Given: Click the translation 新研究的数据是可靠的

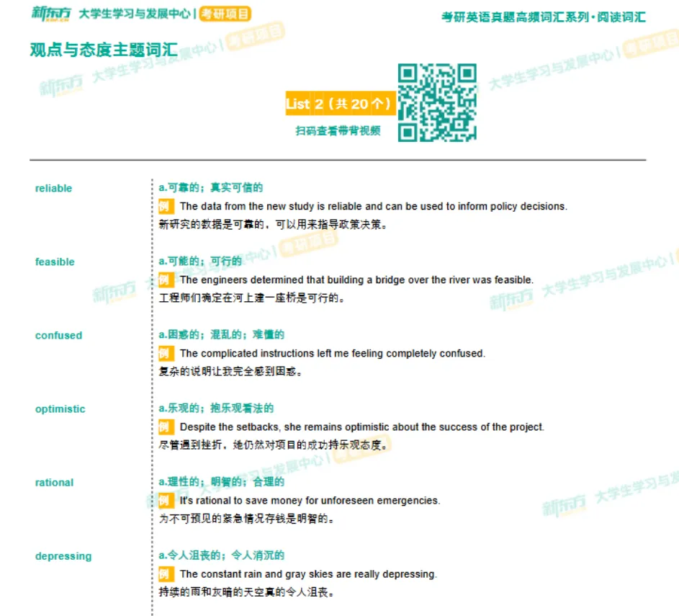Looking at the screenshot, I should point(273,224).
